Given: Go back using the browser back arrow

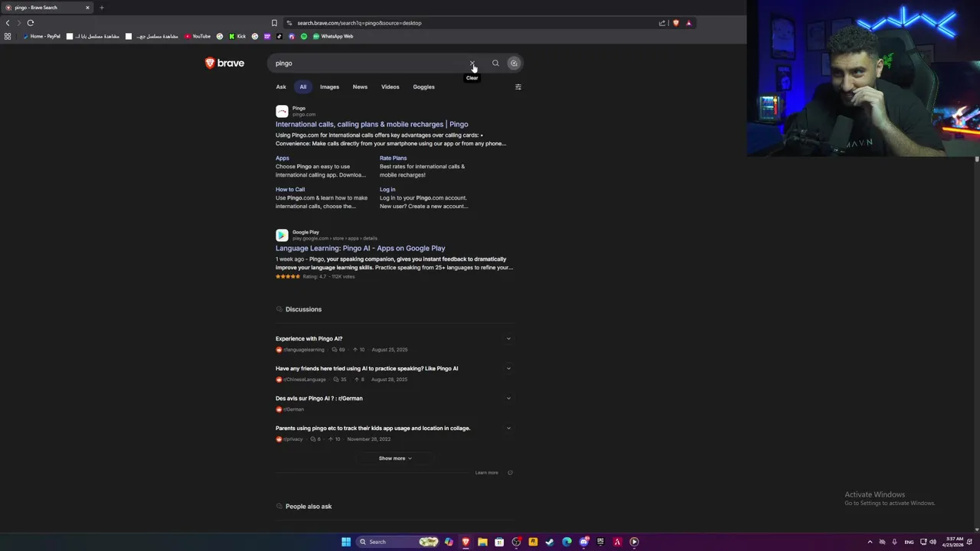Looking at the screenshot, I should pyautogui.click(x=8, y=23).
